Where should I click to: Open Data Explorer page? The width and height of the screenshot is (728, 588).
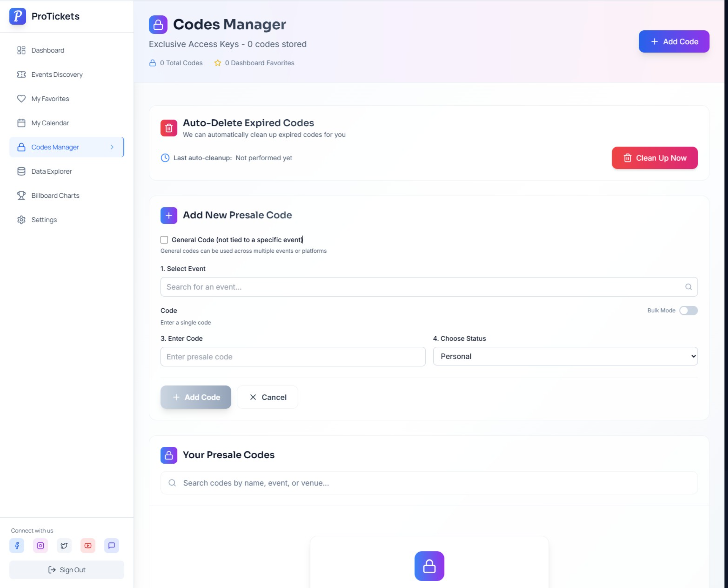click(x=67, y=171)
